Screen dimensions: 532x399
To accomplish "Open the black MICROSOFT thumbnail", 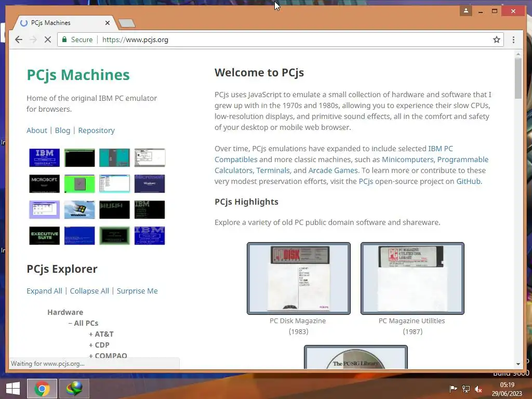I will tap(45, 183).
